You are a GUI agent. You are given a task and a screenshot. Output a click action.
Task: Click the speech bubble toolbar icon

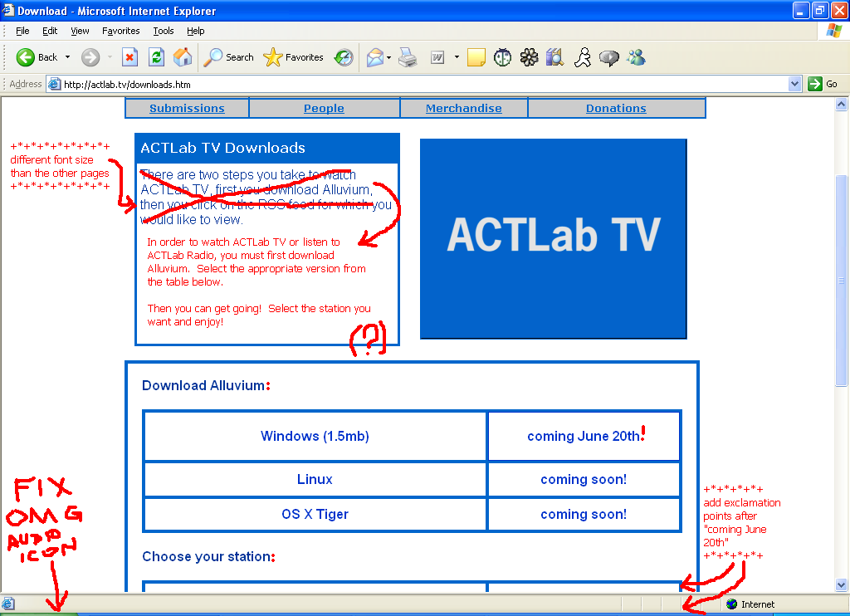609,57
